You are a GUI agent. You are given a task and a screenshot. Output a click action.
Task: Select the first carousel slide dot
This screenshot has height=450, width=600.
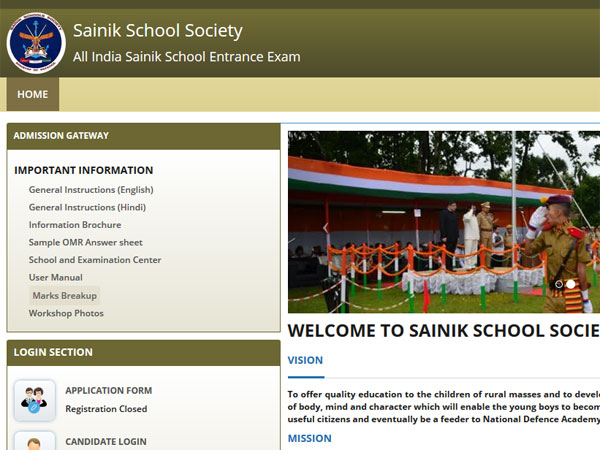tap(559, 284)
